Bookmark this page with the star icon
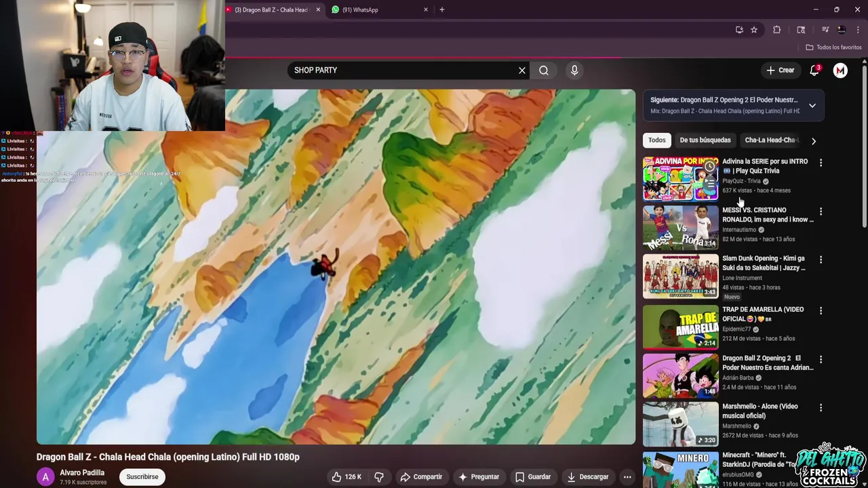 click(x=754, y=30)
